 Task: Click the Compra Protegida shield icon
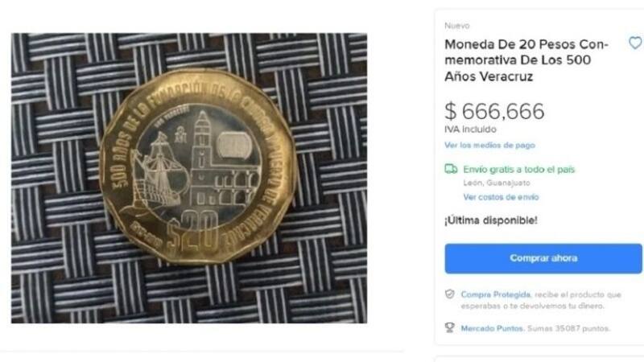point(450,294)
